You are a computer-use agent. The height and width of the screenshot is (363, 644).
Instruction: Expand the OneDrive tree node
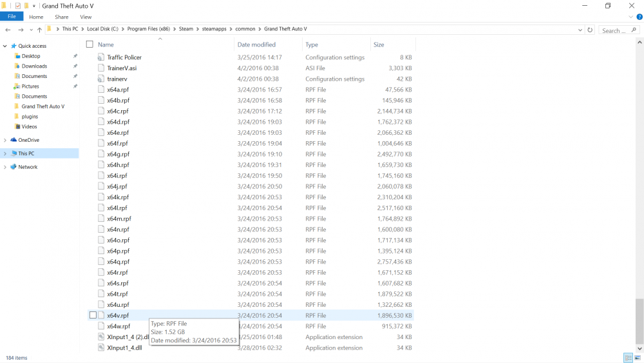click(x=5, y=140)
